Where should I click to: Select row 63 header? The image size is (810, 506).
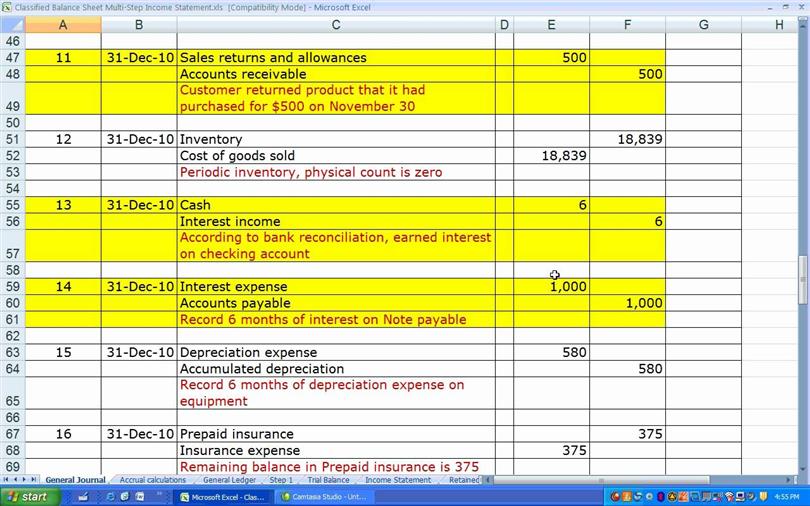[x=12, y=352]
